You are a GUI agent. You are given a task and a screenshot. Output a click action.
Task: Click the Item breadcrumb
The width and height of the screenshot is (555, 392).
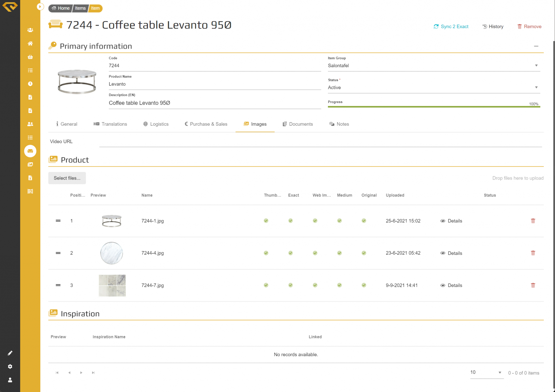click(x=95, y=8)
